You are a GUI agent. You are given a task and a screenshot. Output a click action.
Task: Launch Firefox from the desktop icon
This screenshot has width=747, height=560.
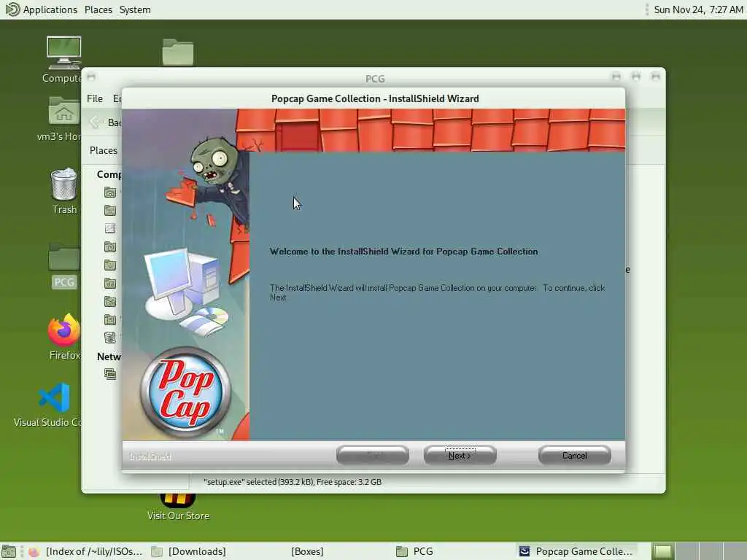click(64, 337)
